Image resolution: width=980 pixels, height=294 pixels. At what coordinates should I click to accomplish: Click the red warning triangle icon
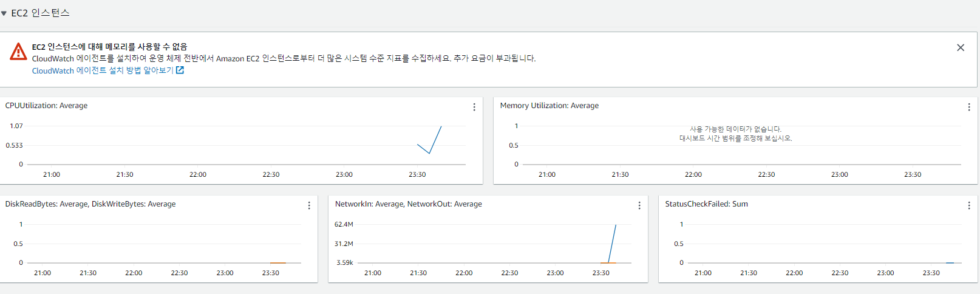coord(18,52)
